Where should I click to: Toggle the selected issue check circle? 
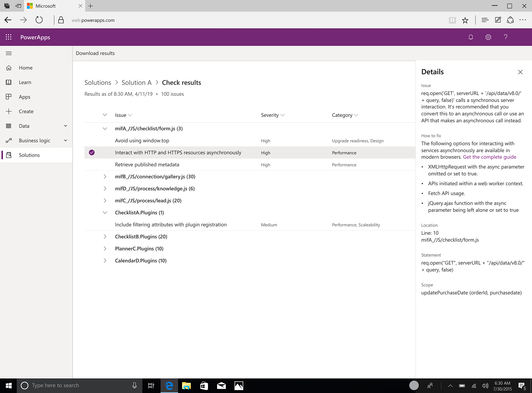point(91,152)
